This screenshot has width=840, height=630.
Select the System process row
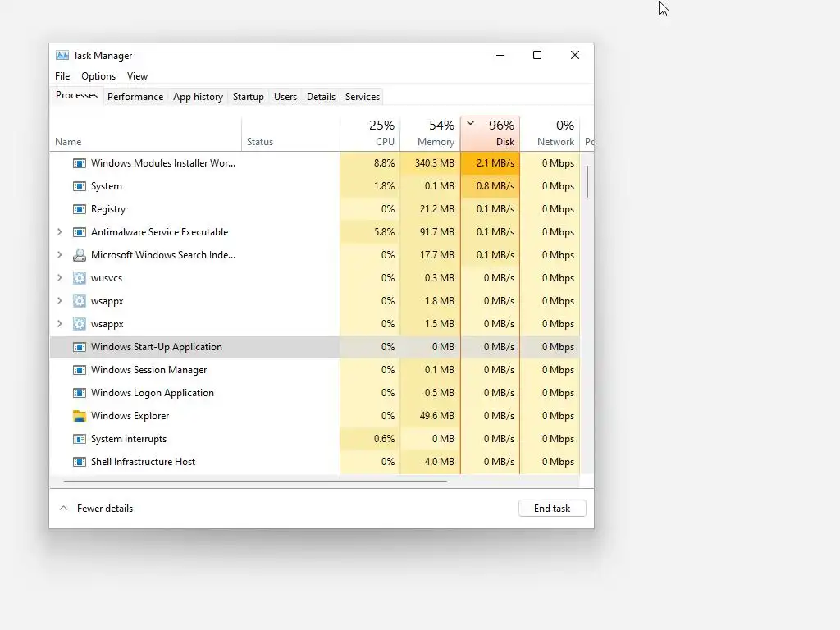pyautogui.click(x=315, y=186)
